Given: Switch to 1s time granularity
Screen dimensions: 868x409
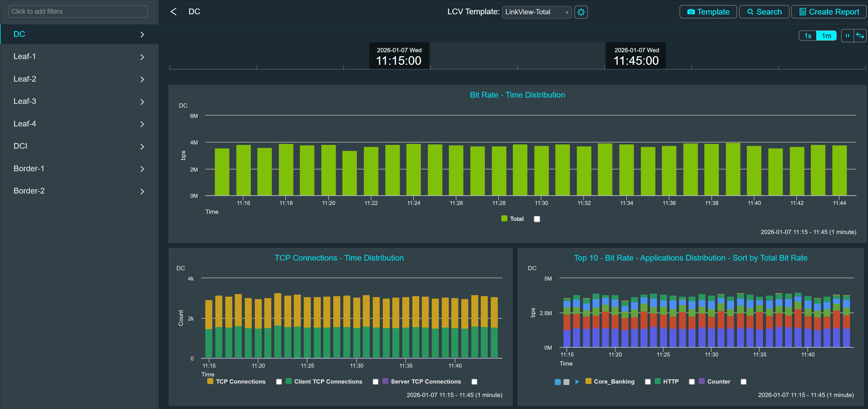Looking at the screenshot, I should pos(807,36).
